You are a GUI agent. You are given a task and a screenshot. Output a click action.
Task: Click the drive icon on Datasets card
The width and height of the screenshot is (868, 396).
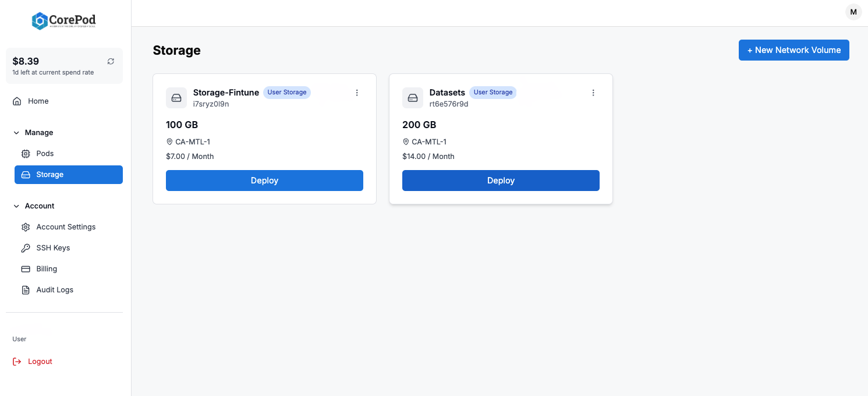(413, 98)
